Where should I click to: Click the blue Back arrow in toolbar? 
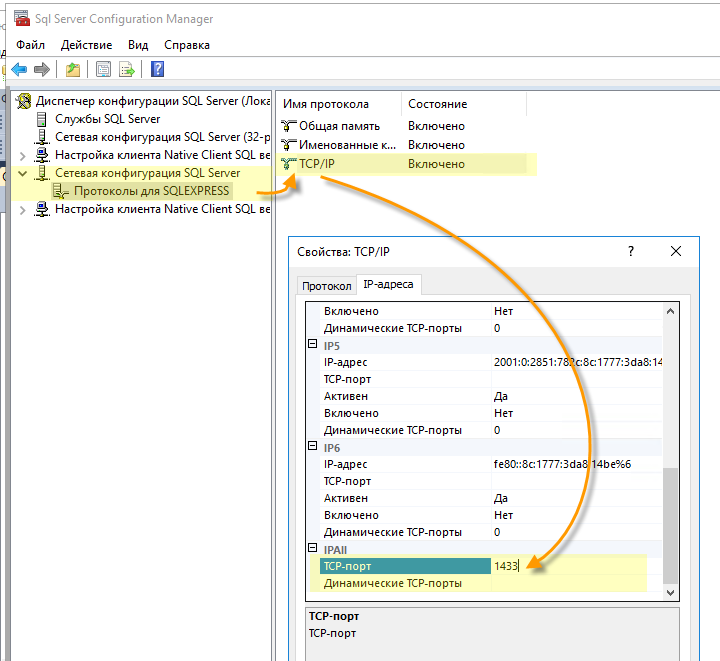tap(18, 69)
